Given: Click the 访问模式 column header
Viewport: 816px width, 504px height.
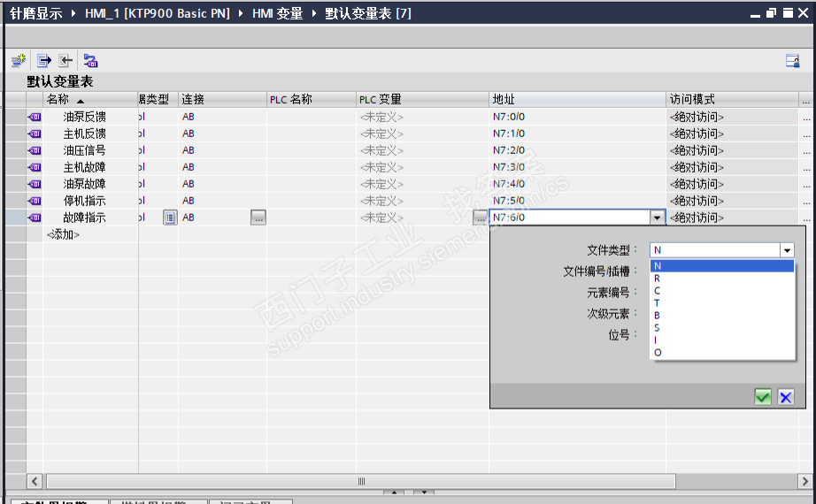Looking at the screenshot, I should pos(732,99).
